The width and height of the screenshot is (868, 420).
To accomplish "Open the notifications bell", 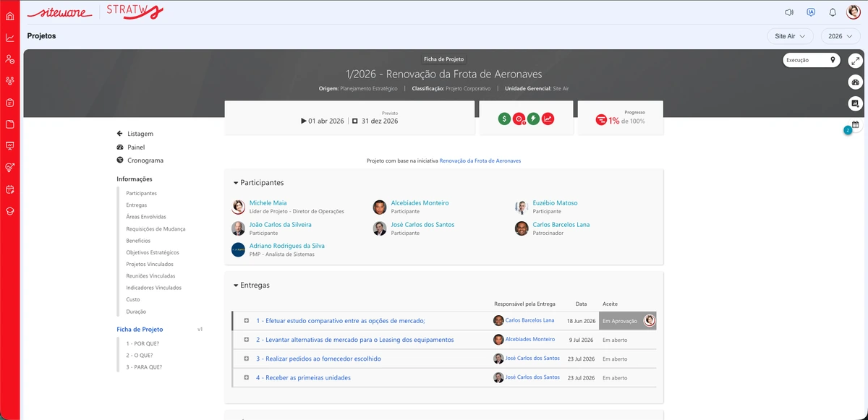I will point(833,12).
